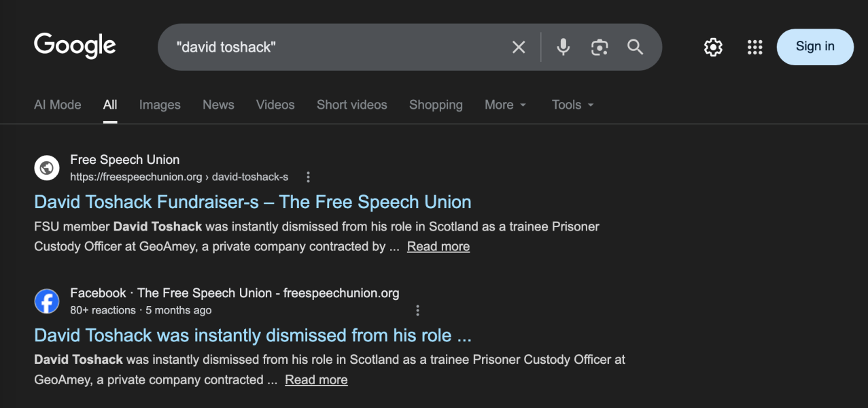This screenshot has width=868, height=408.
Task: Switch to the News tab
Action: pyautogui.click(x=218, y=105)
